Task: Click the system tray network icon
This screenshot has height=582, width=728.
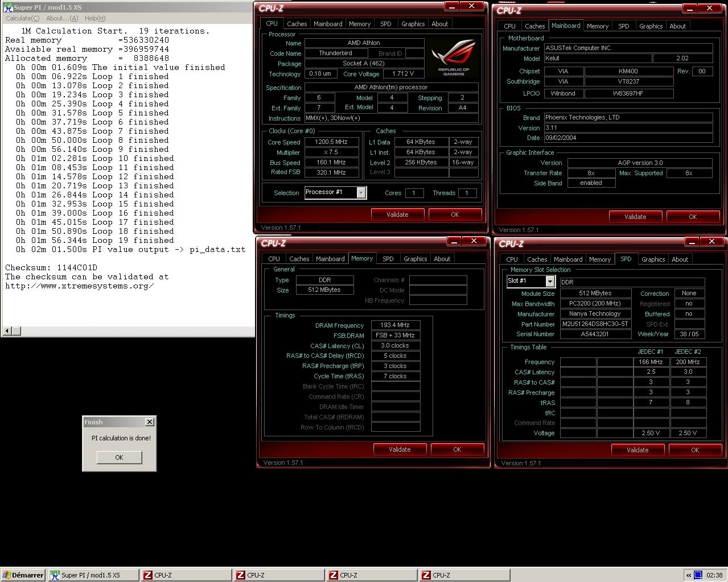Action: click(x=698, y=575)
